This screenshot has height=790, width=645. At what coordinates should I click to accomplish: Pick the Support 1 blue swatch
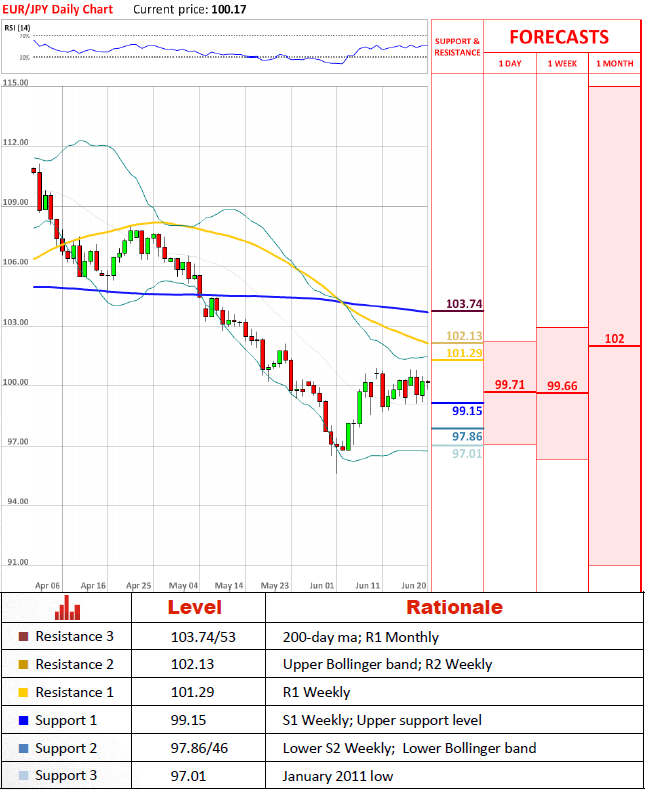(x=23, y=720)
